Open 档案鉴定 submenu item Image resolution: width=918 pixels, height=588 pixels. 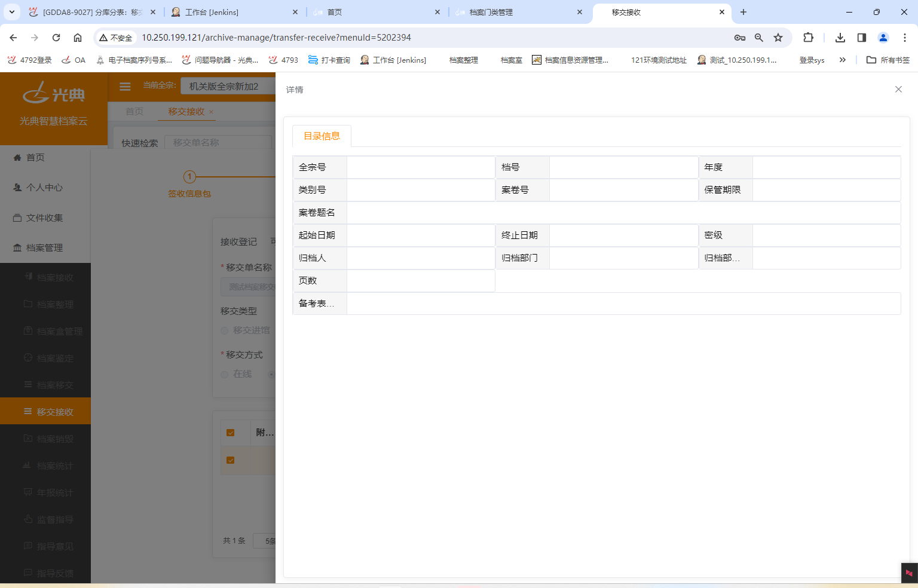(55, 359)
